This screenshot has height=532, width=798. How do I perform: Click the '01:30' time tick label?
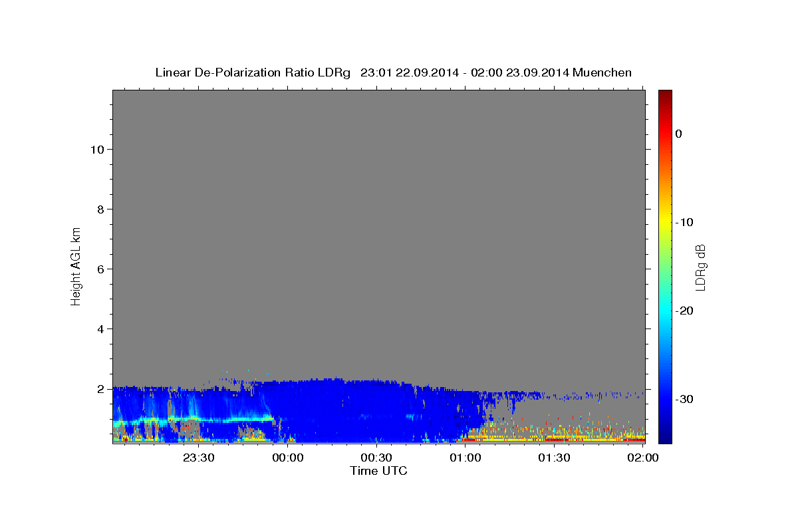click(x=553, y=458)
